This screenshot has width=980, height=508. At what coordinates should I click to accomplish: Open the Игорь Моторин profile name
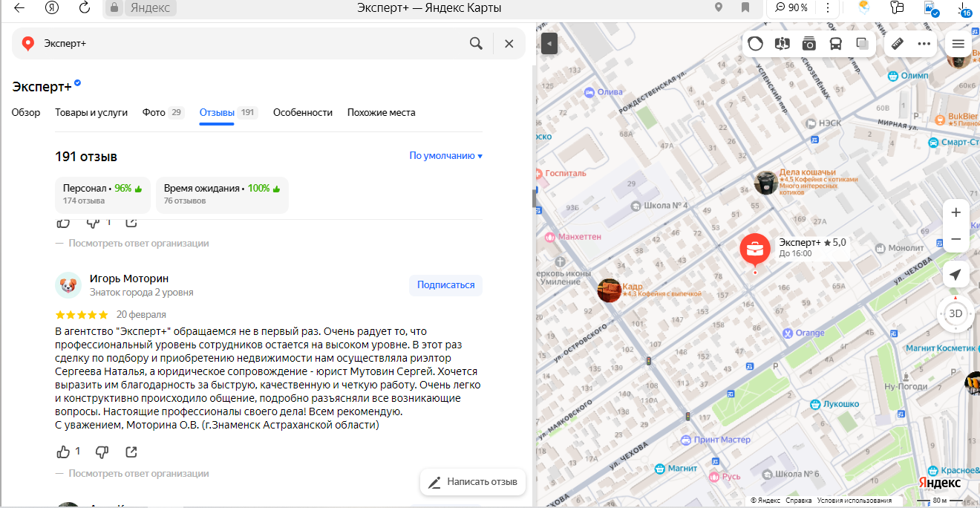pos(129,279)
